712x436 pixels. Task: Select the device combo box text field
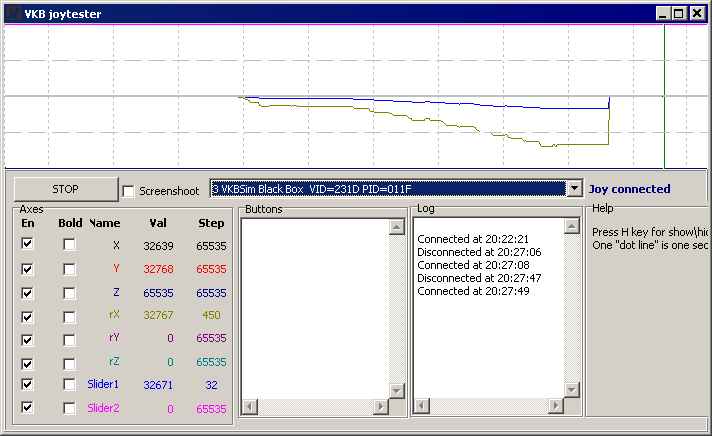(389, 189)
